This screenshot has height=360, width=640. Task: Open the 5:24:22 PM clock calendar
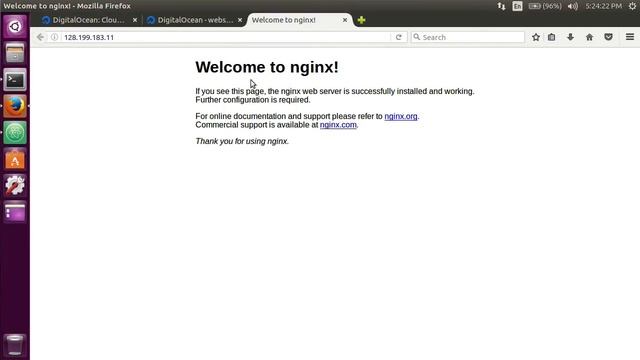(603, 6)
